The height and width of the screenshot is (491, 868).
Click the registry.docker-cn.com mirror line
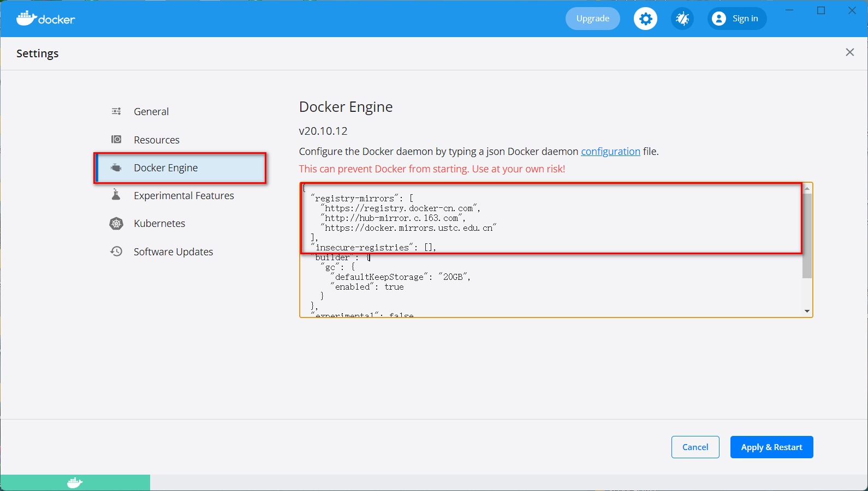(x=400, y=208)
